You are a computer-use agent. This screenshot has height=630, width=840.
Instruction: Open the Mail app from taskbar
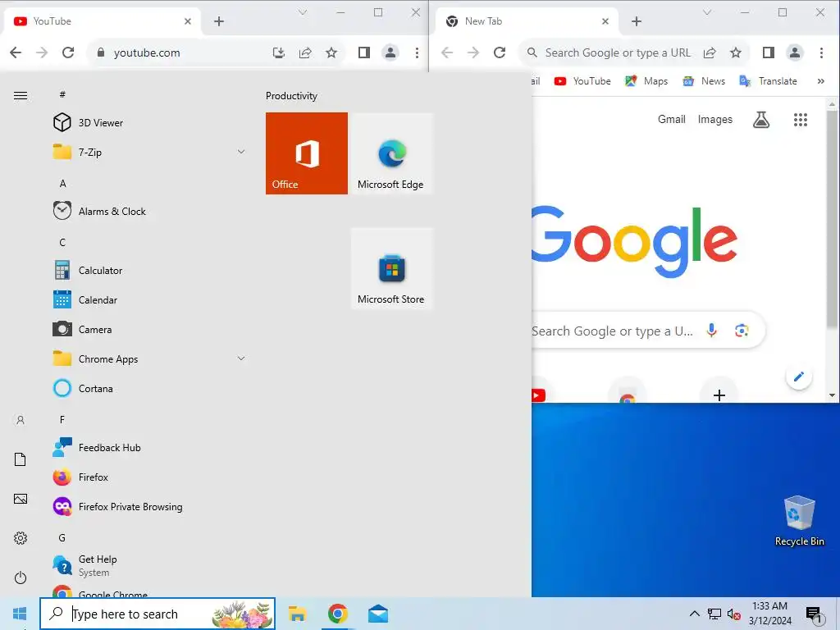pyautogui.click(x=378, y=614)
